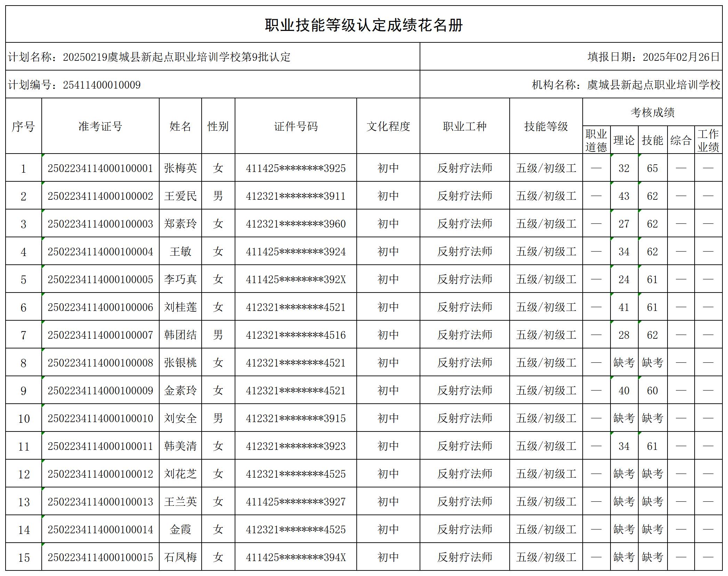Click 王爱民's exam number cell

(101, 196)
